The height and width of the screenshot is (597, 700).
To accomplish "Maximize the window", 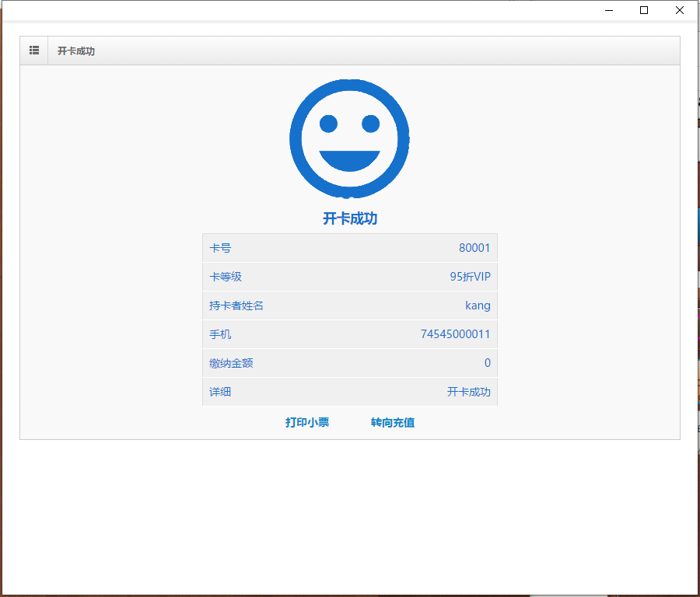I will coord(644,10).
